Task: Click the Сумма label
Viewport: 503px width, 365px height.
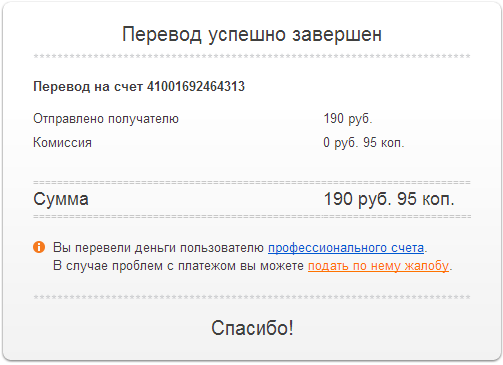Action: click(x=61, y=199)
